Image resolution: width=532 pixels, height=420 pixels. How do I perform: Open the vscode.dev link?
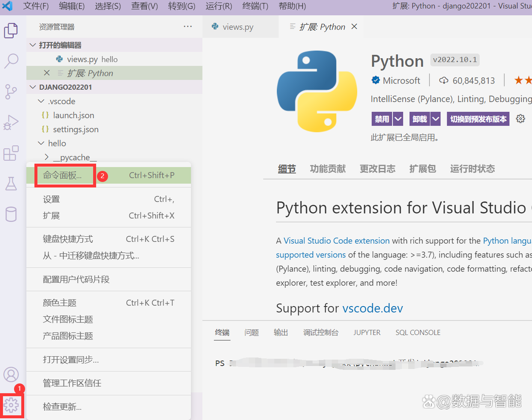click(372, 308)
